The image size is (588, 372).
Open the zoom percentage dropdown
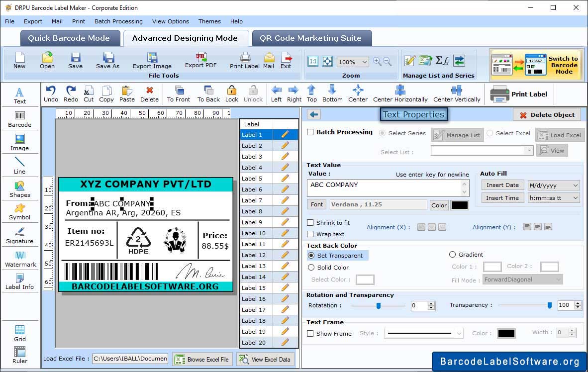[x=353, y=62]
